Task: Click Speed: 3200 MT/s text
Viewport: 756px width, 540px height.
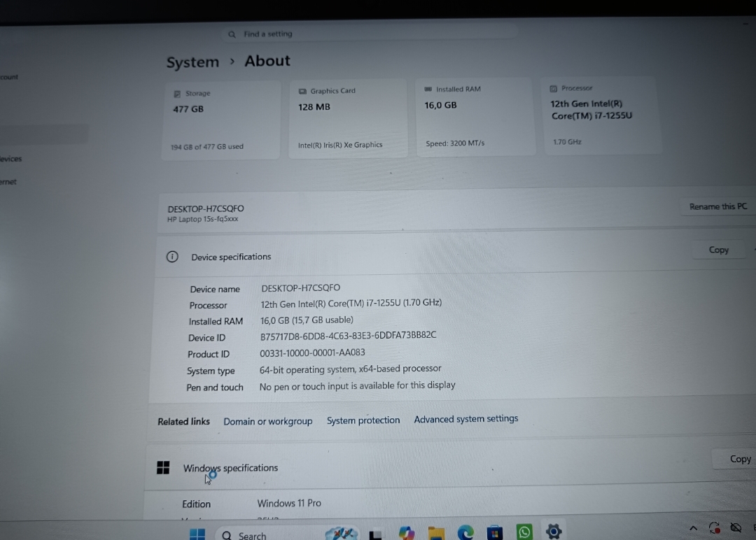Action: 455,143
